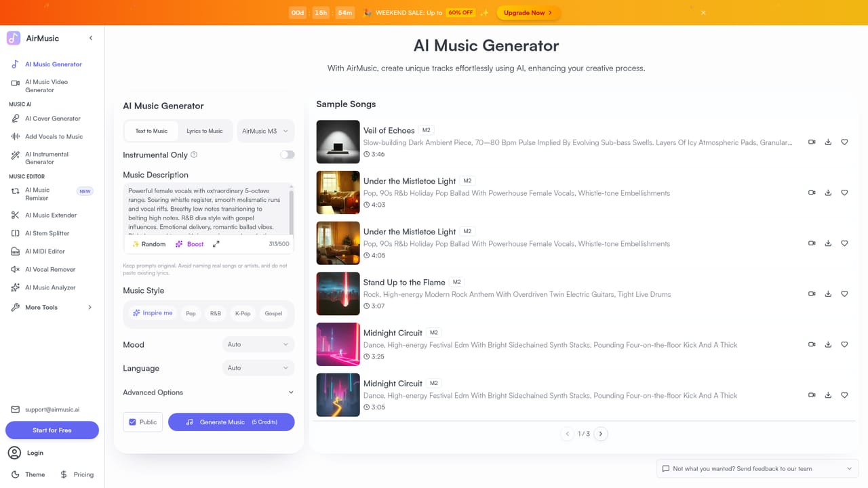
Task: Play the Midnight Circuit 3:25 thumbnail
Action: (338, 344)
